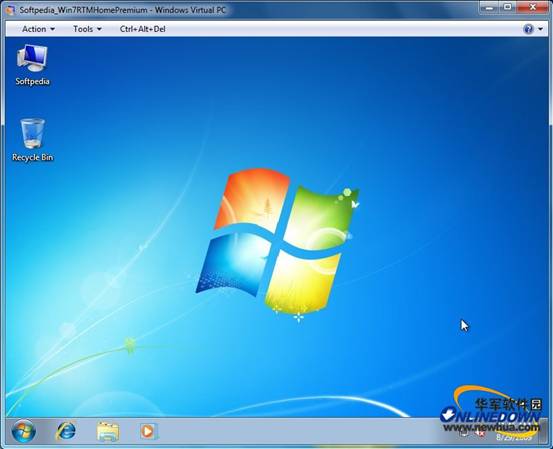The image size is (553, 449).
Task: Select the Recycle Bin desktop icon
Action: 32,140
